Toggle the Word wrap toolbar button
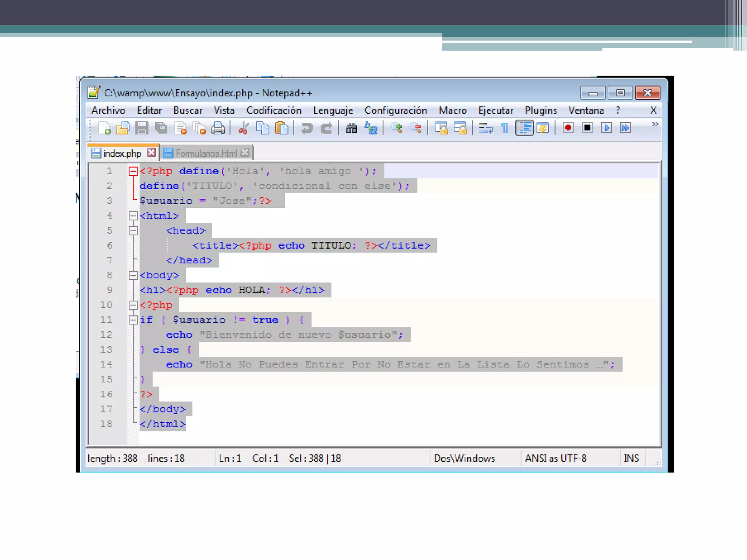747x560 pixels. (x=485, y=128)
